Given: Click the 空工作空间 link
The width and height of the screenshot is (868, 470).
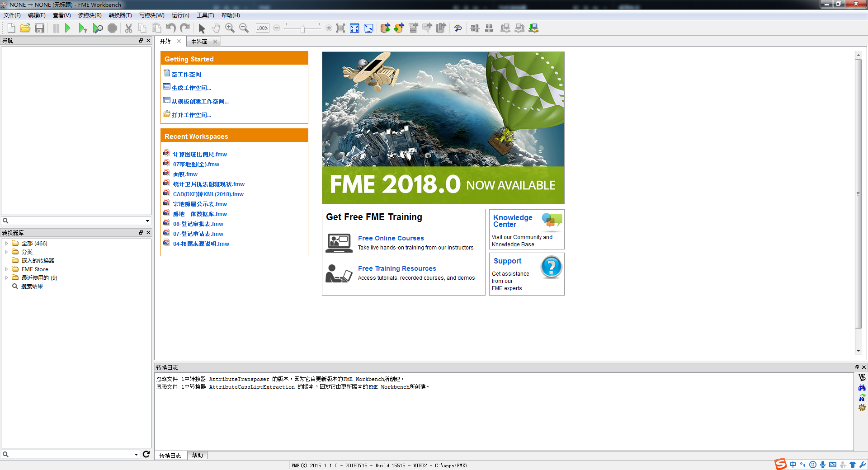Looking at the screenshot, I should 186,74.
